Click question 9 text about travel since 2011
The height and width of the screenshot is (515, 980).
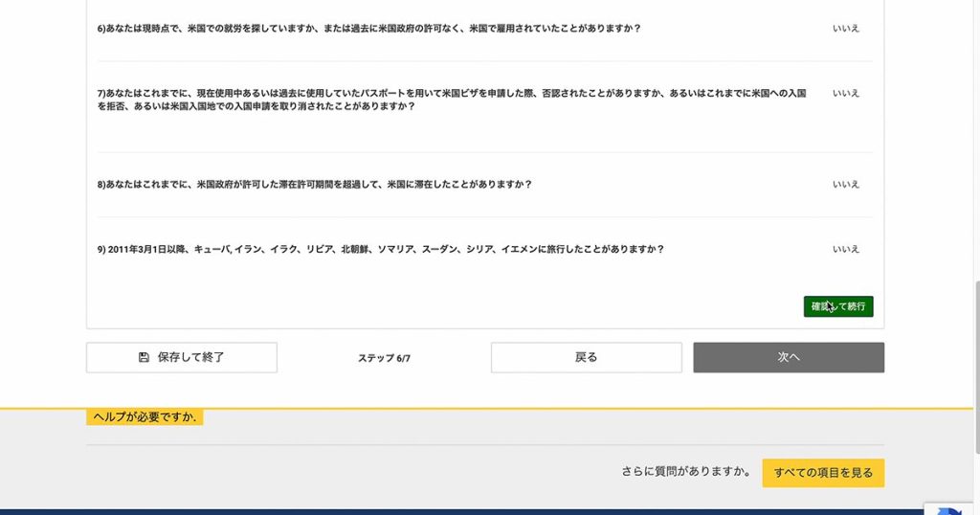(x=380, y=250)
